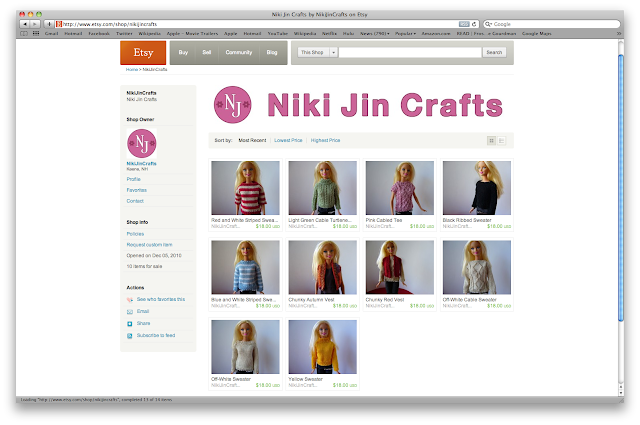Open the Blue and White Striped Sweater thumbnail
The image size is (640, 425).
[x=245, y=267]
